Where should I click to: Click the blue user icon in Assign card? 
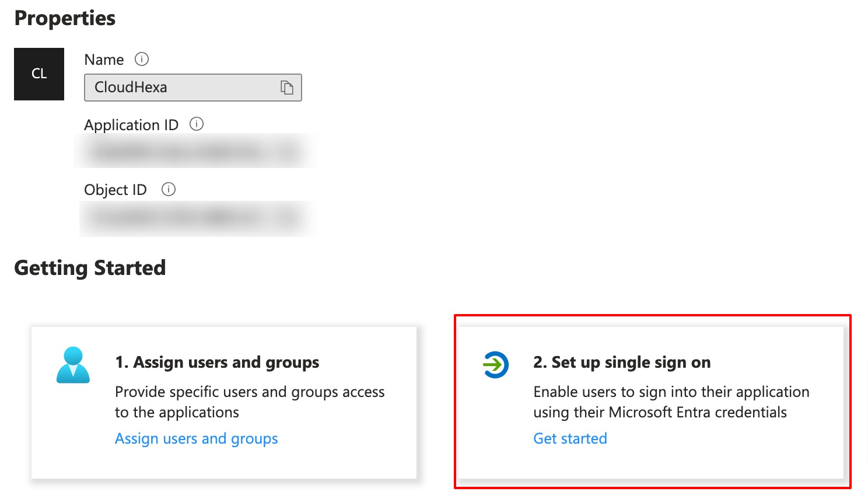click(x=73, y=365)
